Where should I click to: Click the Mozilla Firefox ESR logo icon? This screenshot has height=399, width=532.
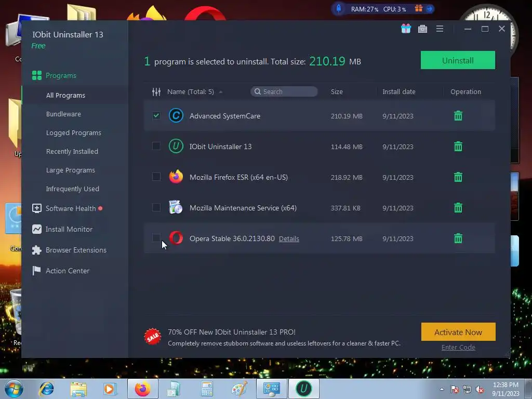[176, 177]
